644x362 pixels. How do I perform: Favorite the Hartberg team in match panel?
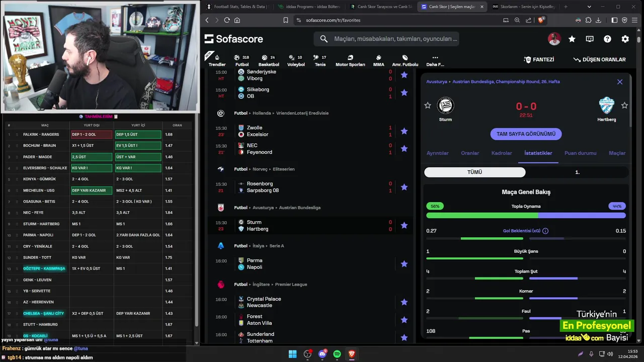coord(624,106)
